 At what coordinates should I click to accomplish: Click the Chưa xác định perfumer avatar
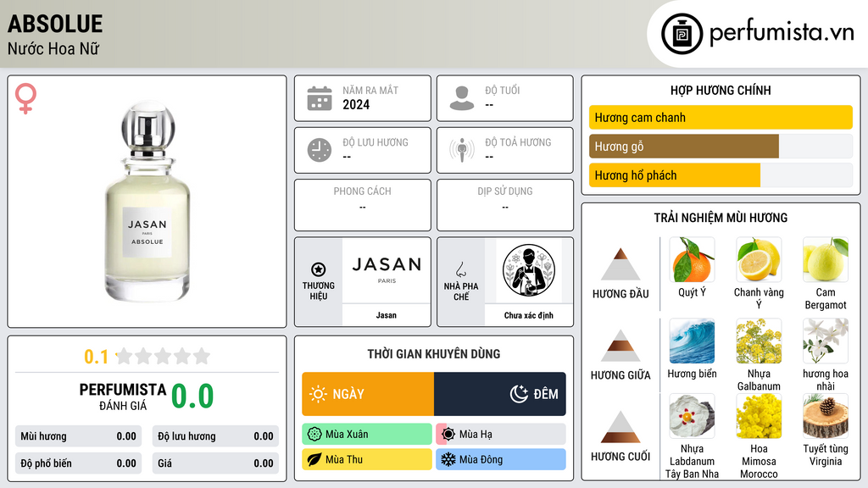click(x=529, y=271)
